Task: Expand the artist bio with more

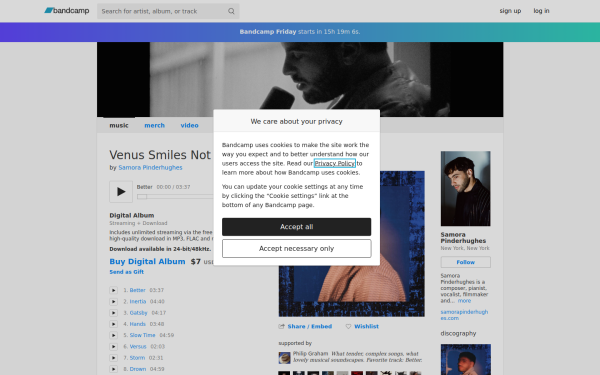Action: pyautogui.click(x=464, y=301)
